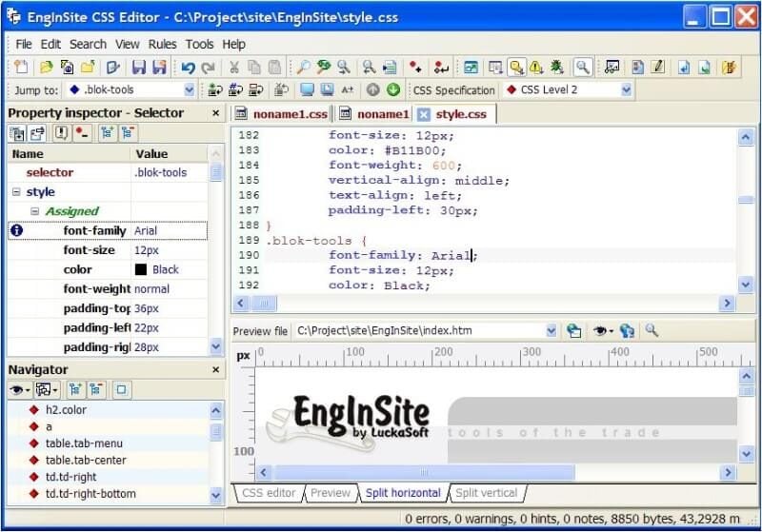Cut with the scissors icon
762x532 pixels.
click(234, 67)
